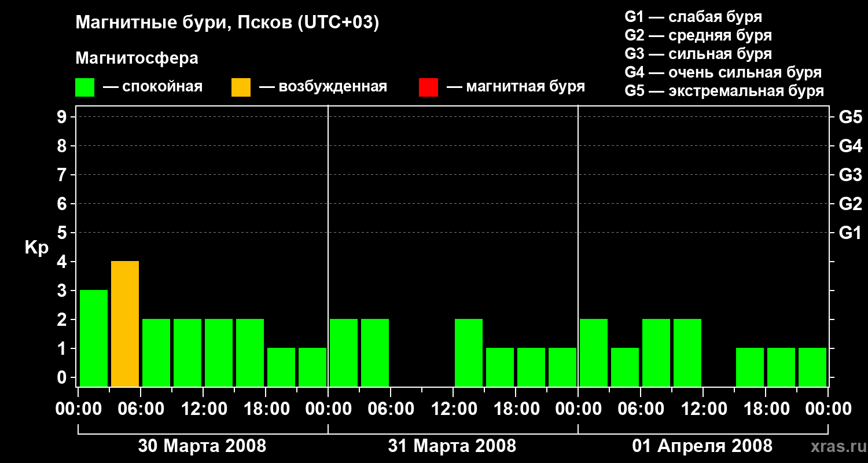The height and width of the screenshot is (463, 868).
Task: Click the Kp axis value 0
Action: pos(62,377)
